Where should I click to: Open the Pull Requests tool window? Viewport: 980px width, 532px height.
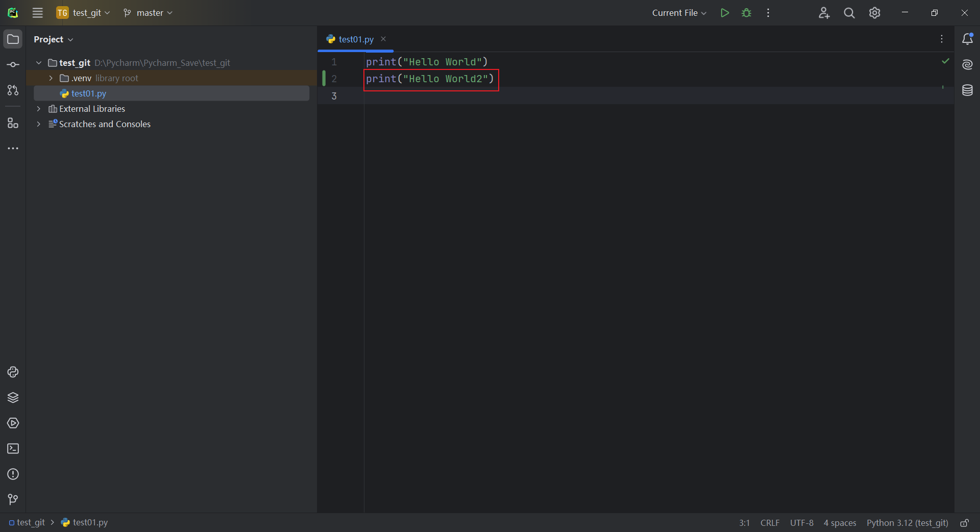coord(13,90)
